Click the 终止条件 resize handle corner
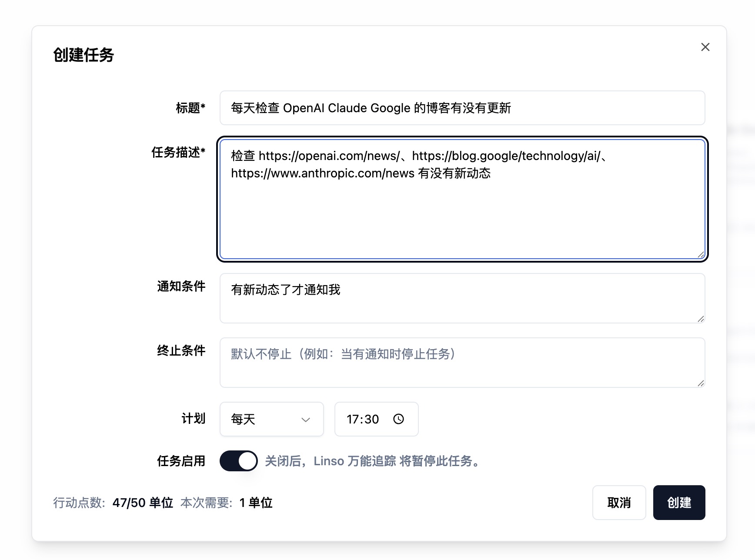 click(x=701, y=383)
